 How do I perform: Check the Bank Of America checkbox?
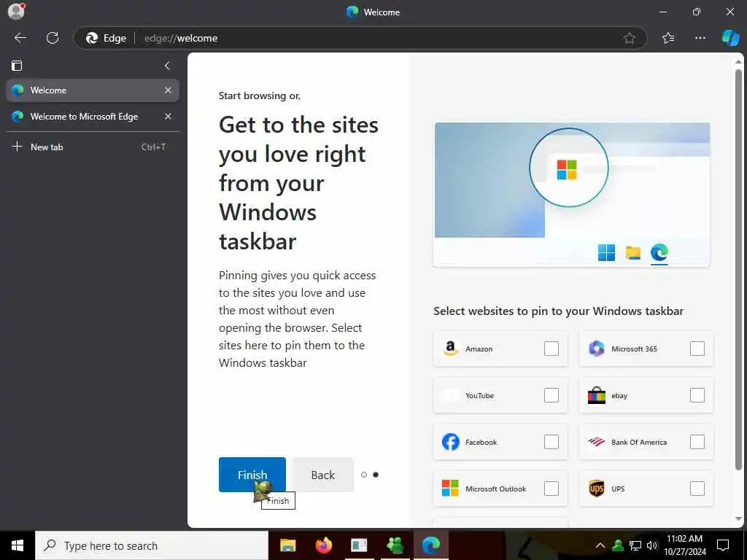[697, 442]
